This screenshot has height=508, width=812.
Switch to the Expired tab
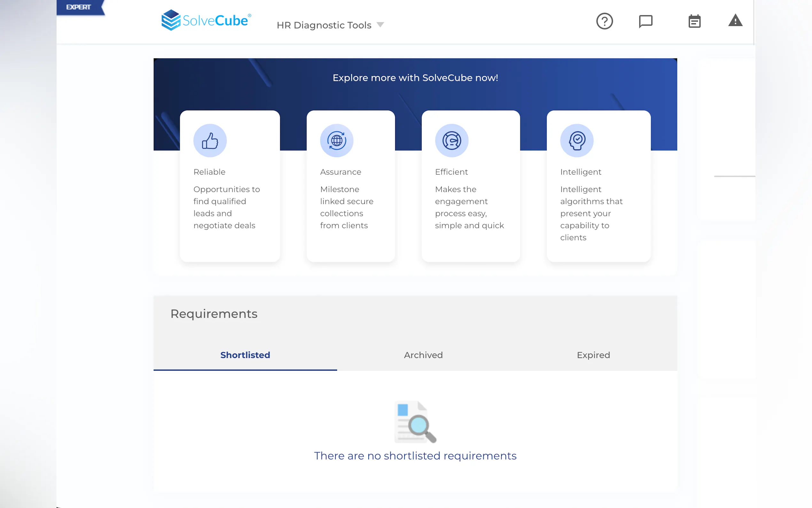coord(593,355)
